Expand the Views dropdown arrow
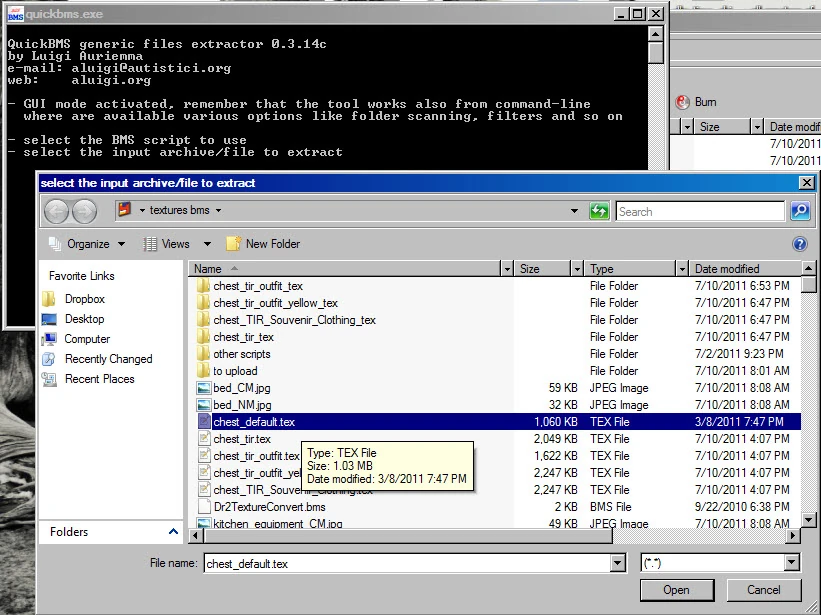Screen dimensions: 821x615 click(207, 244)
